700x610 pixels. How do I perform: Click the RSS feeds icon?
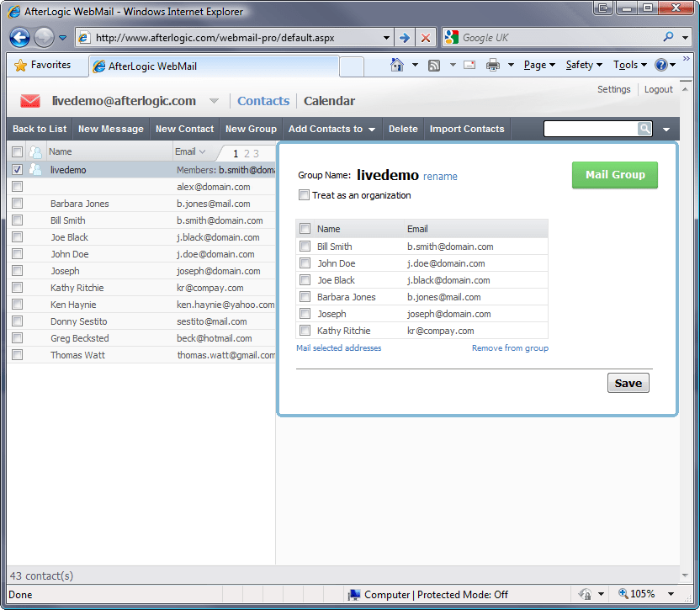433,65
